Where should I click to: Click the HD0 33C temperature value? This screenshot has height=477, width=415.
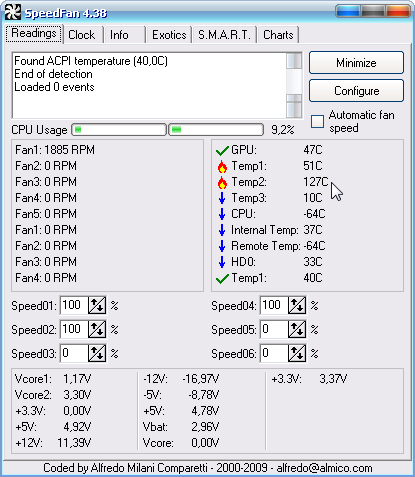click(x=313, y=262)
